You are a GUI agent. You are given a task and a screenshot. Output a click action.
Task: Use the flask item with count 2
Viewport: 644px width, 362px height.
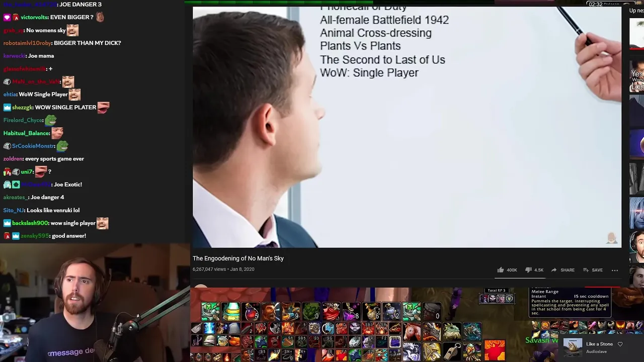(x=391, y=311)
